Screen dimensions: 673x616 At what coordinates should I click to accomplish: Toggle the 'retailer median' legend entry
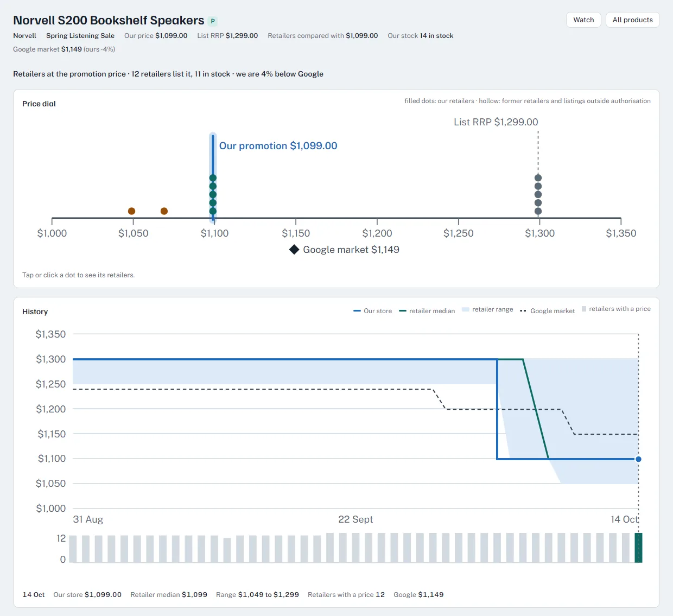pyautogui.click(x=427, y=311)
